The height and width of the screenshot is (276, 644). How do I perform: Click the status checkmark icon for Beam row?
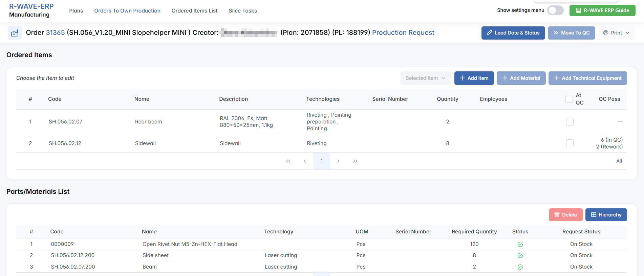coord(520,267)
